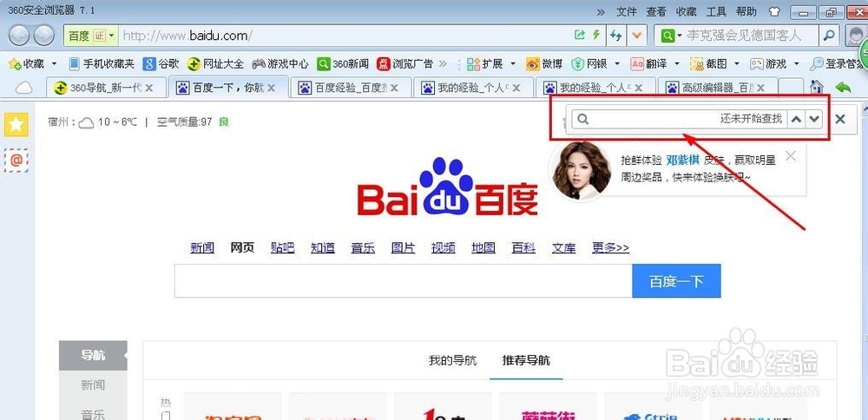Open the 网址大全 bookmark

coord(215,64)
